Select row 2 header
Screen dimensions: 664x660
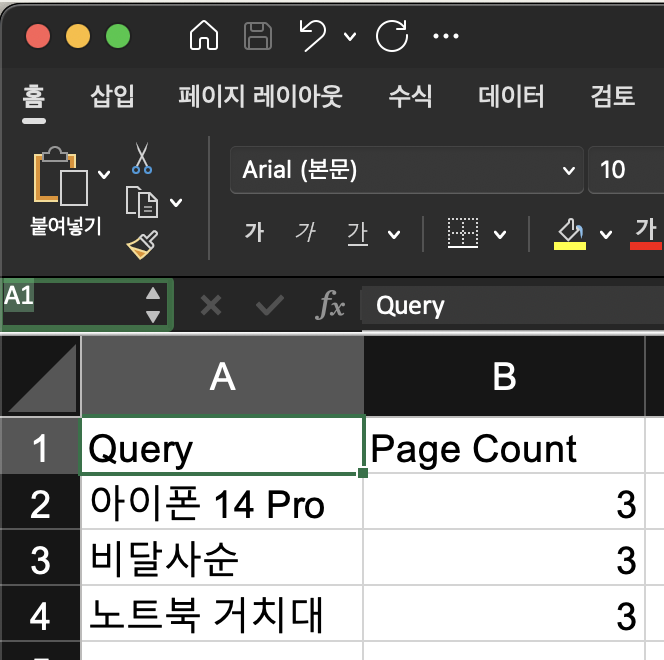40,504
